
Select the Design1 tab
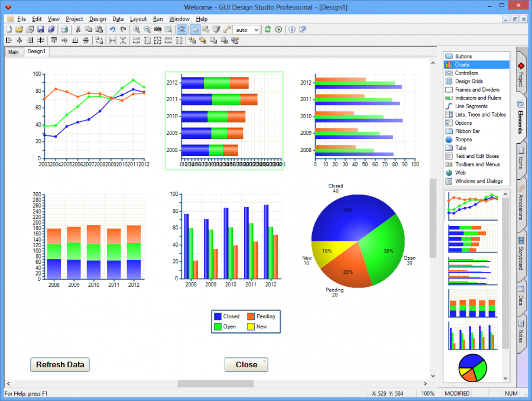pyautogui.click(x=37, y=51)
